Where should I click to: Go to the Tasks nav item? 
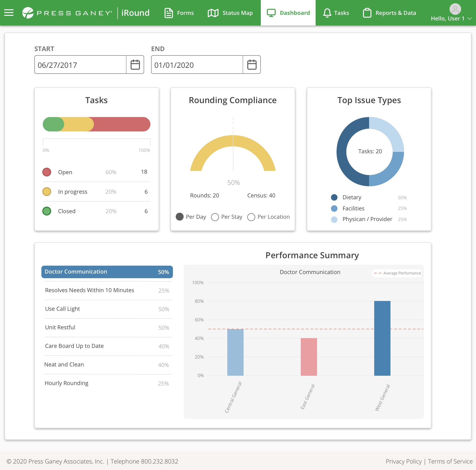coord(336,13)
